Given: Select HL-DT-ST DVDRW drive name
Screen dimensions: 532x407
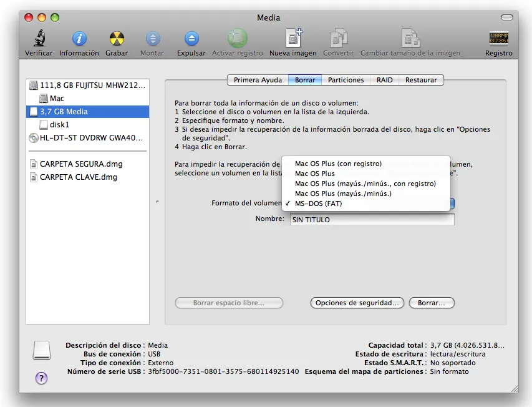Looking at the screenshot, I should coord(91,138).
